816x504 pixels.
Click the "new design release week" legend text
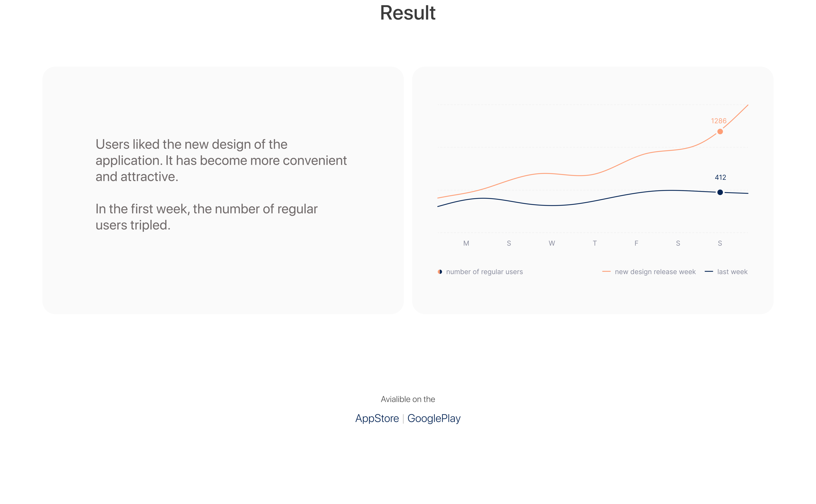tap(655, 272)
